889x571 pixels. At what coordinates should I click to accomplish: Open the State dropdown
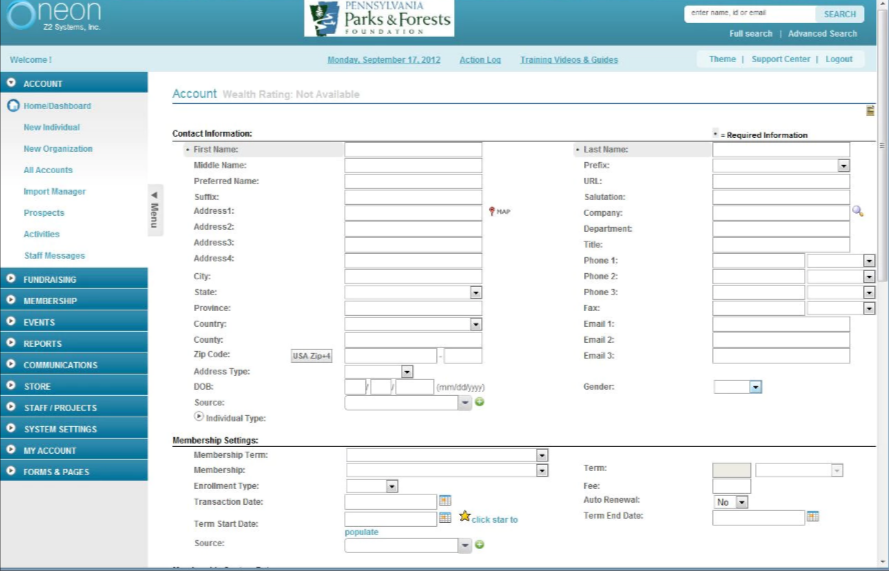tap(476, 293)
